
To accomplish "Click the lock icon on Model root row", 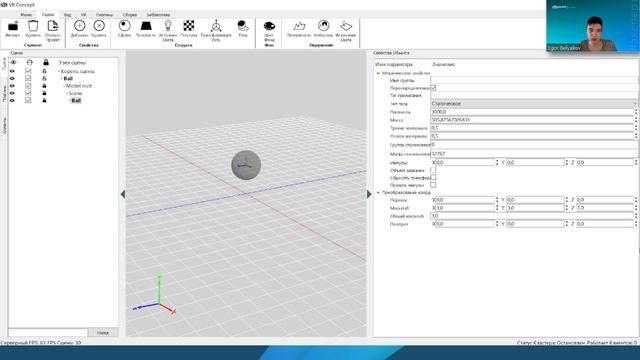I will 44,86.
